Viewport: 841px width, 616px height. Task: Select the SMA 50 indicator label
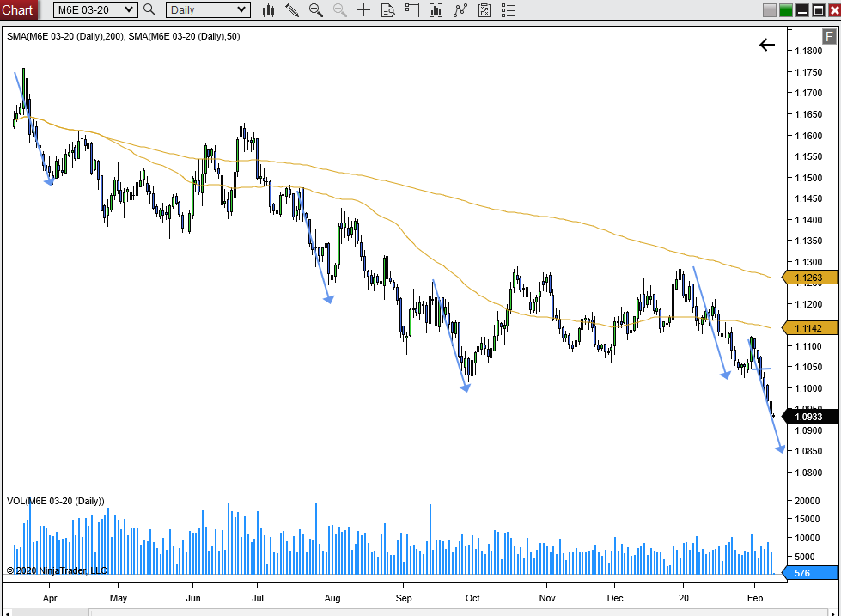pos(184,36)
